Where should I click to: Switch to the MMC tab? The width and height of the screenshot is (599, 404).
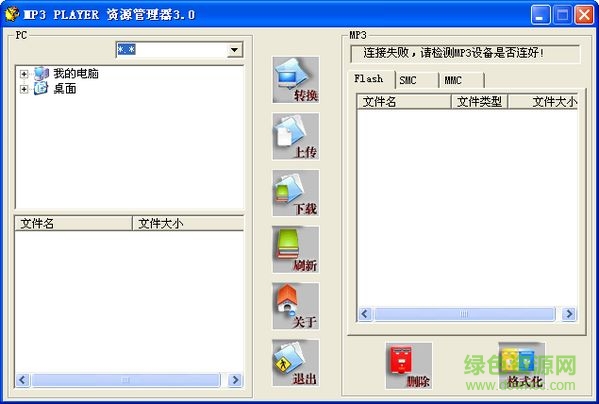[462, 81]
